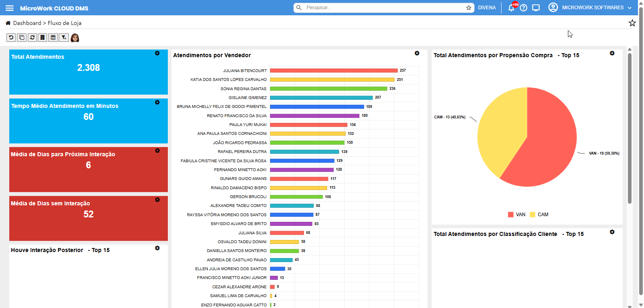
Task: Click the home icon in breadcrumb
Action: tap(8, 23)
